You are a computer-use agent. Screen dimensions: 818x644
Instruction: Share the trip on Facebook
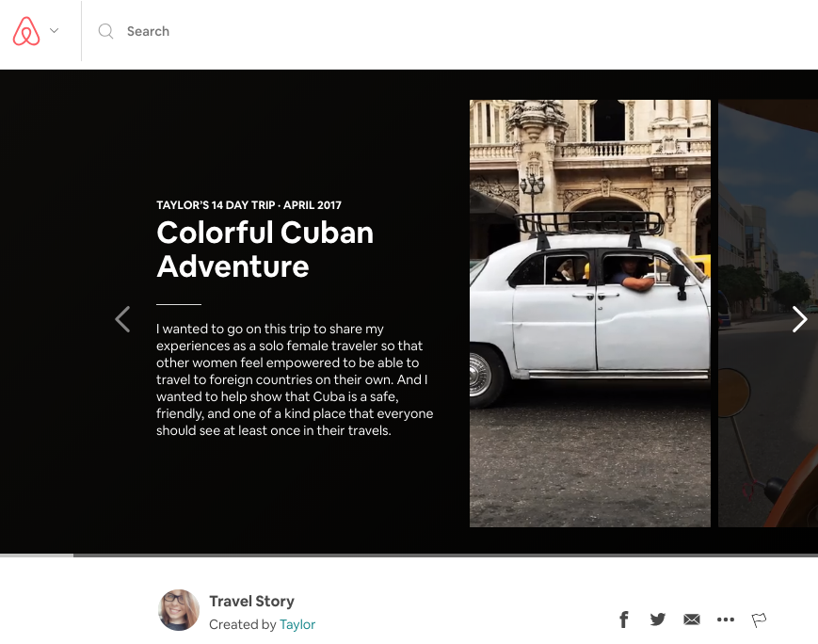tap(623, 620)
